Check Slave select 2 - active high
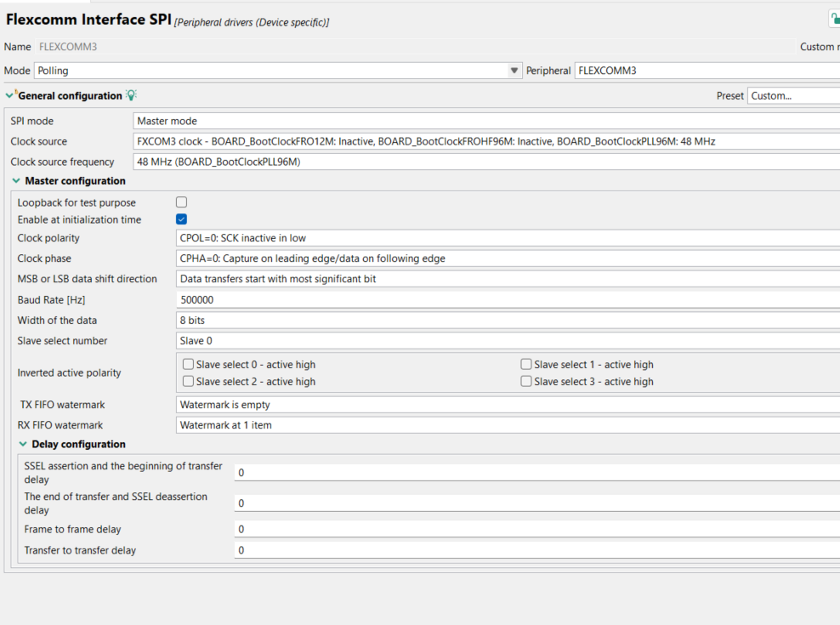 [x=188, y=381]
